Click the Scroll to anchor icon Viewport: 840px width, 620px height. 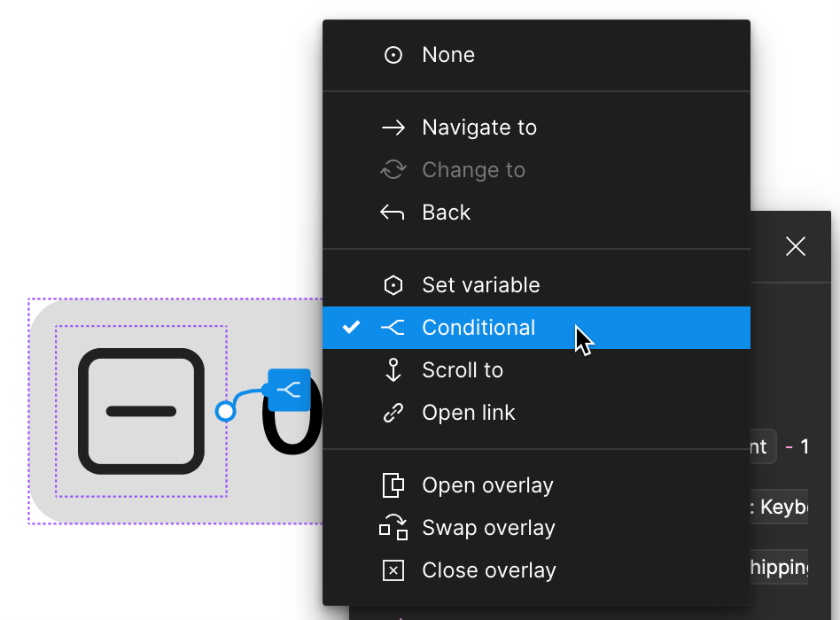(393, 369)
